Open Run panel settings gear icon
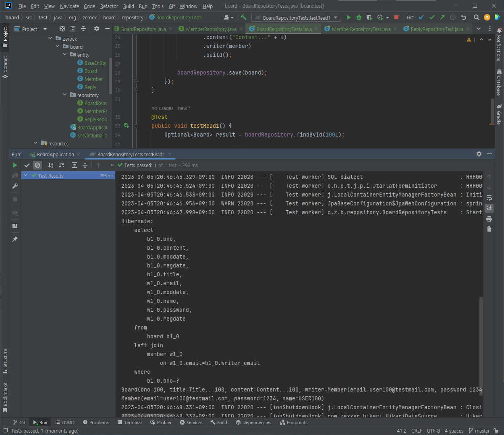 click(479, 154)
